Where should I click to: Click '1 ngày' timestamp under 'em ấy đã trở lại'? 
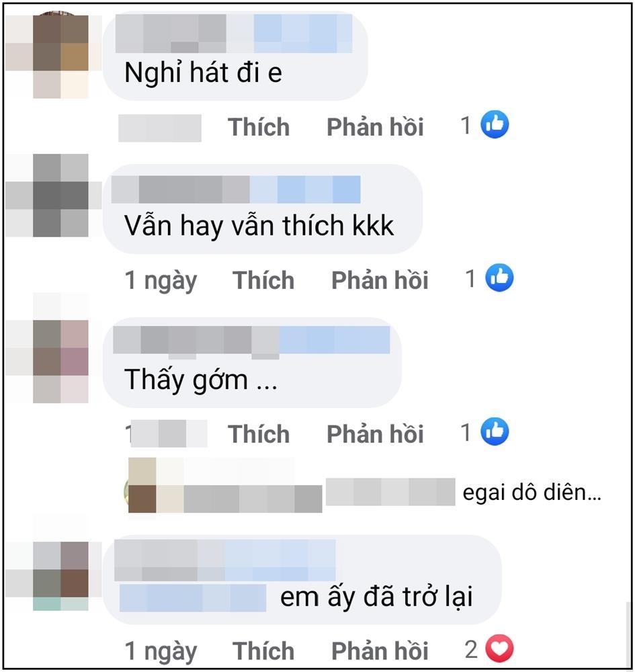click(x=161, y=652)
